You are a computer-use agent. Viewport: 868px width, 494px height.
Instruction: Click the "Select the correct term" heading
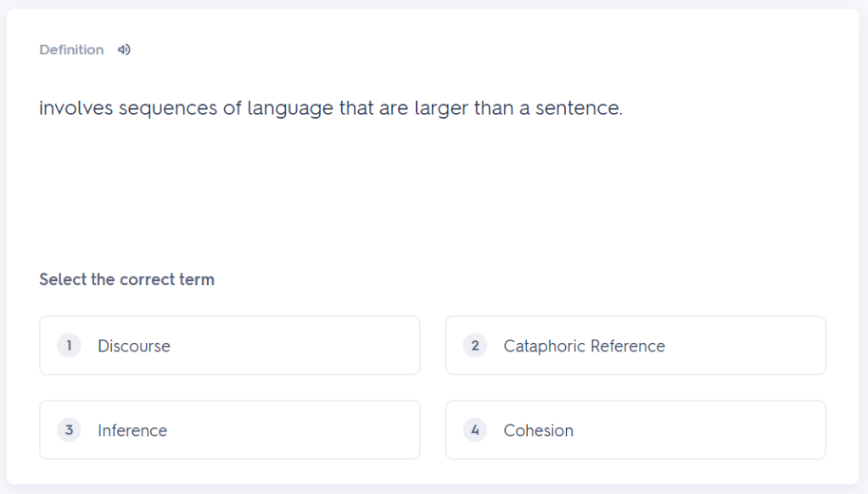(126, 279)
